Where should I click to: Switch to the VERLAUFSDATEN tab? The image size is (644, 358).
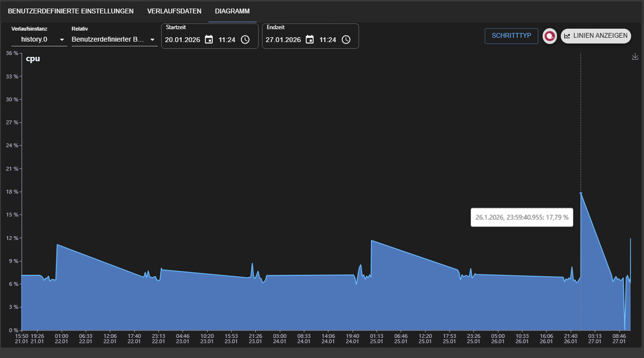pos(174,11)
